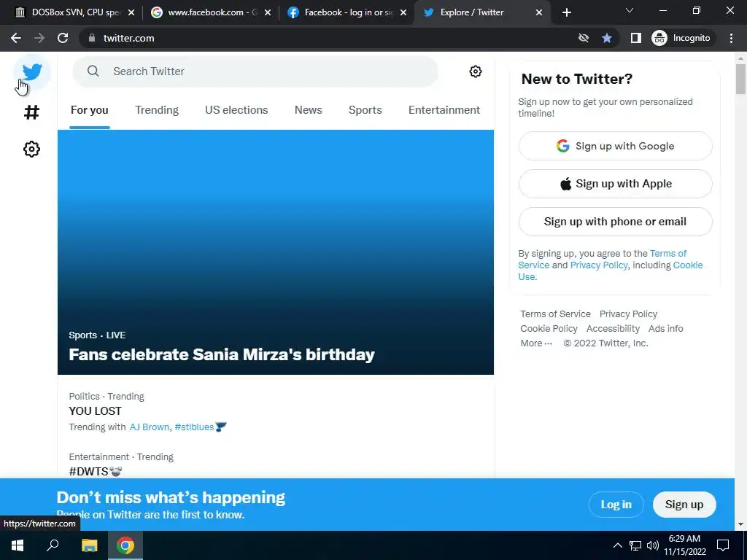This screenshot has width=747, height=560.
Task: Open the Accessibility footer link
Action: pyautogui.click(x=613, y=329)
